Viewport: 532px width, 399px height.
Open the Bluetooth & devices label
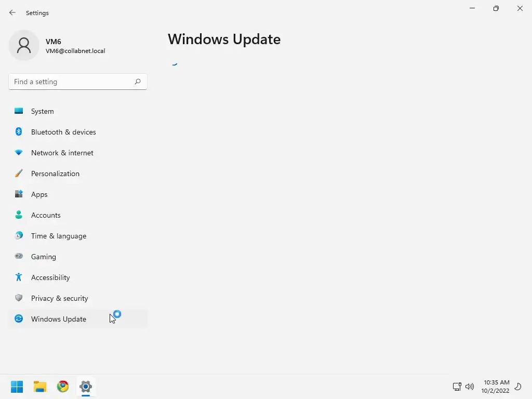[x=63, y=132]
